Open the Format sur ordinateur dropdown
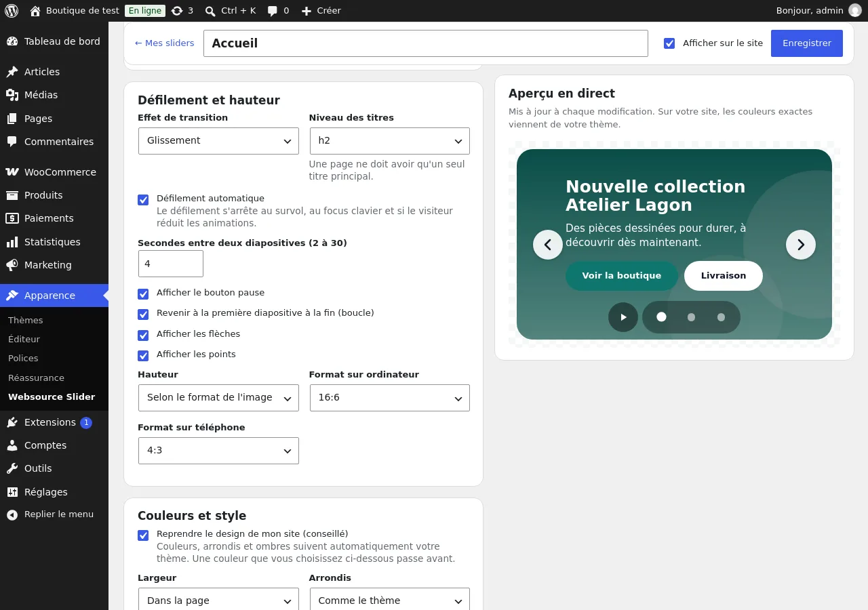 (x=389, y=398)
